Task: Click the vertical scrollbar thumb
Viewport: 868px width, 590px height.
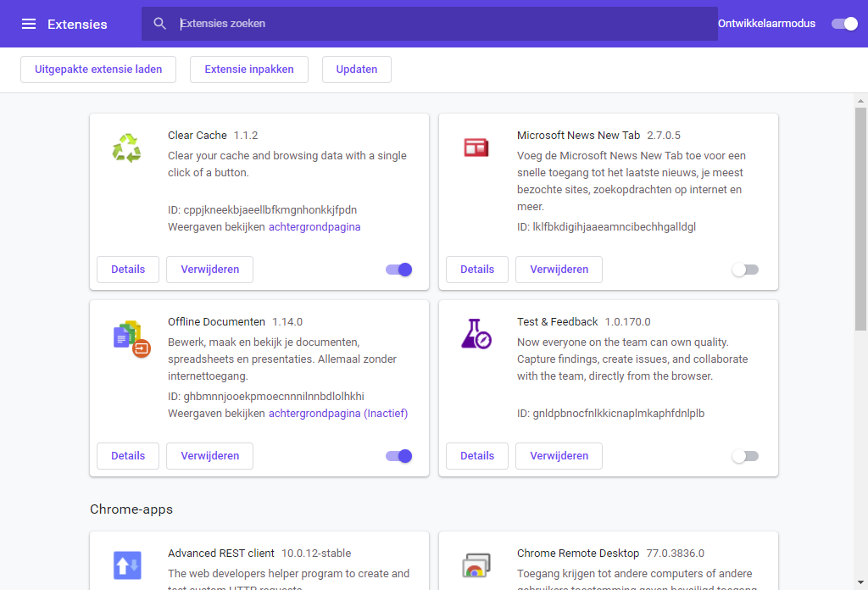Action: tap(860, 220)
